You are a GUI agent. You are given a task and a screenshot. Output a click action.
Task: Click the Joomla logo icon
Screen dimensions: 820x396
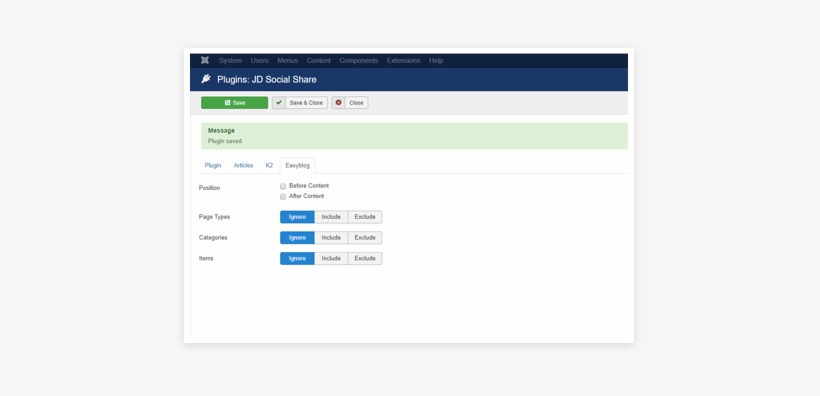[x=205, y=60]
